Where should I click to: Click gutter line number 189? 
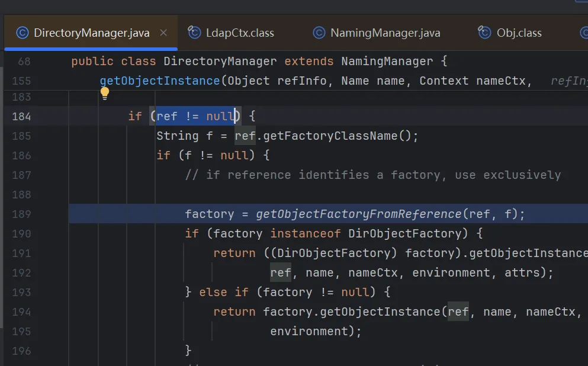pyautogui.click(x=21, y=214)
